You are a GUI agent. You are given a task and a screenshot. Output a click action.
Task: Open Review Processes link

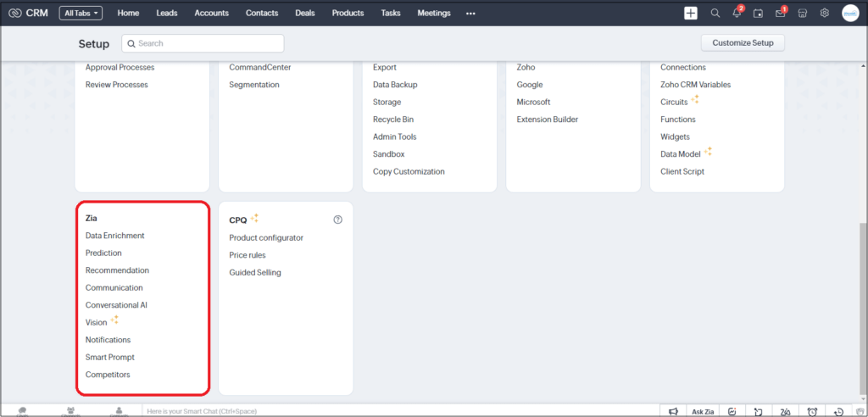pyautogui.click(x=117, y=85)
